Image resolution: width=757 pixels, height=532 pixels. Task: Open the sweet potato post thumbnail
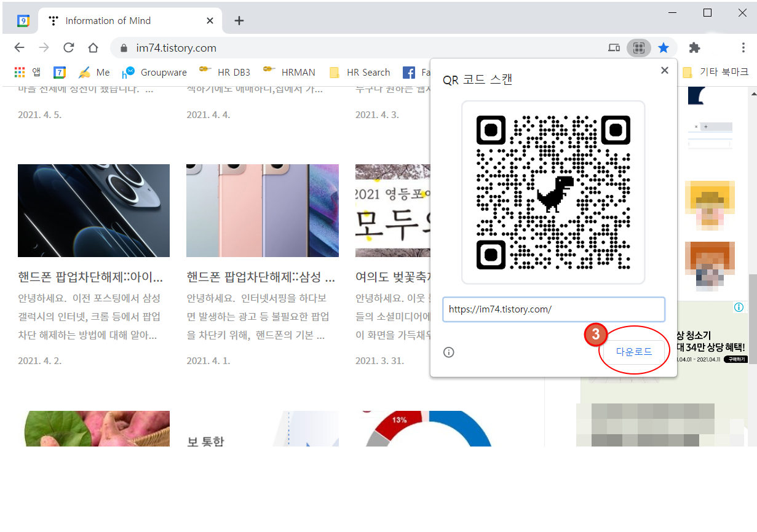coord(93,429)
